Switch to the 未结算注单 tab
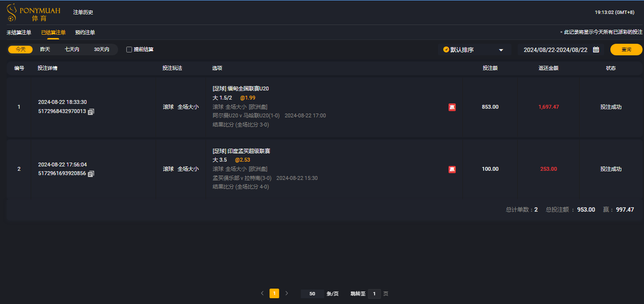 point(18,32)
